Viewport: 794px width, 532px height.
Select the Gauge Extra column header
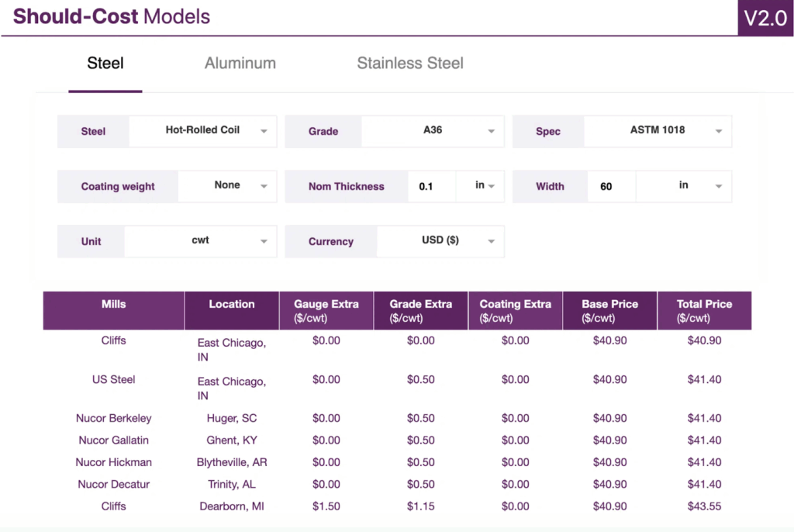(326, 310)
